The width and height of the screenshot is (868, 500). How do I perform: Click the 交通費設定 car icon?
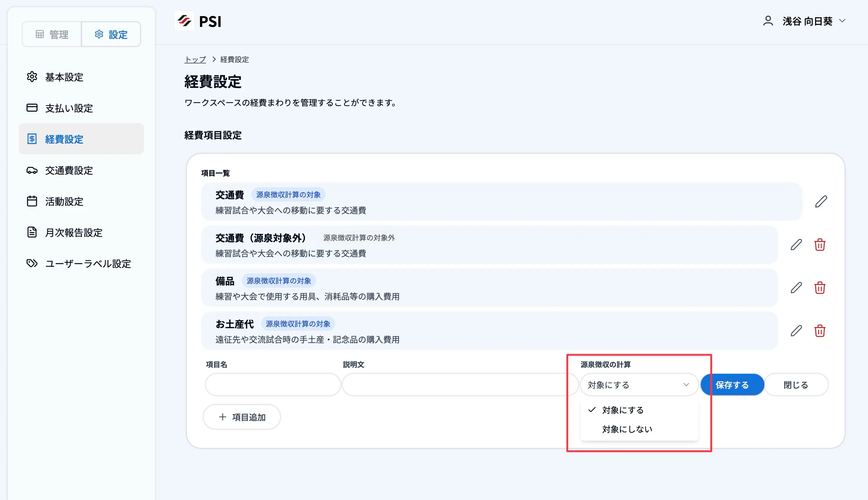[32, 170]
